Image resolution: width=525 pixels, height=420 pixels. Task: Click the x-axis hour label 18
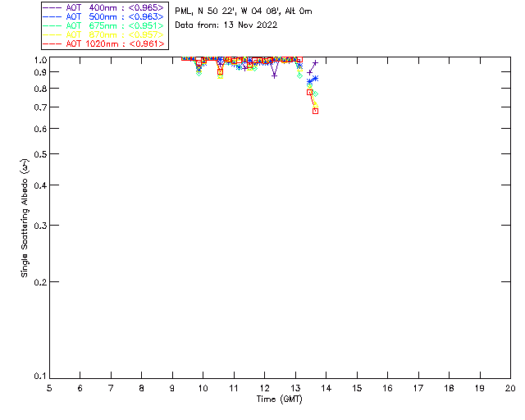[x=449, y=388]
